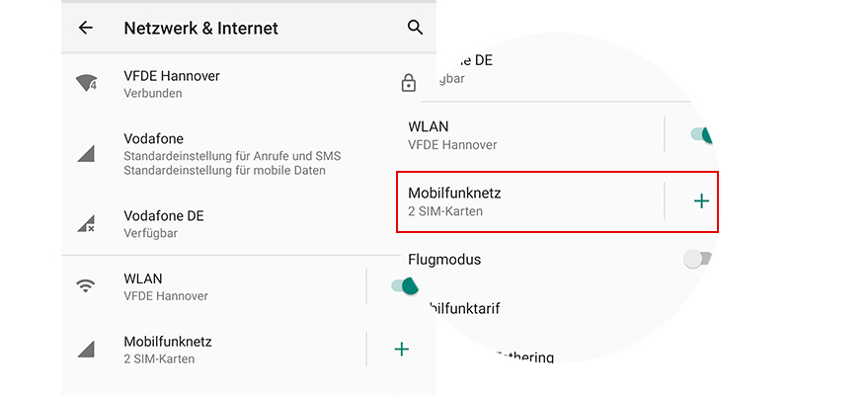Tap the Mobilfunknetz signal icon in the left list
868x395 pixels.
click(87, 349)
